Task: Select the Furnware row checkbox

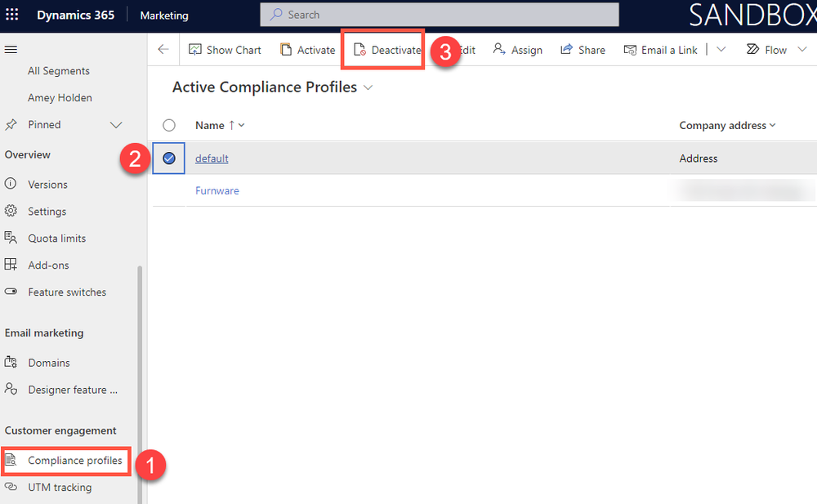Action: [169, 190]
